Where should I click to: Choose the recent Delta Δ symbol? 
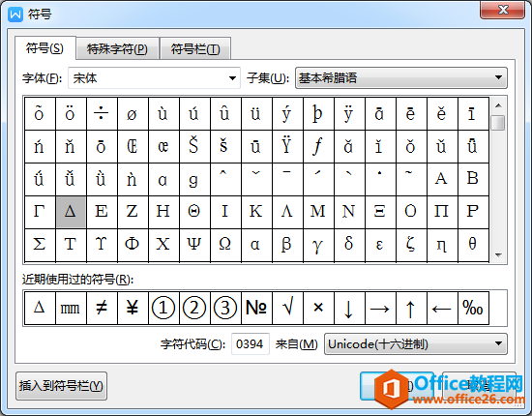click(x=40, y=308)
